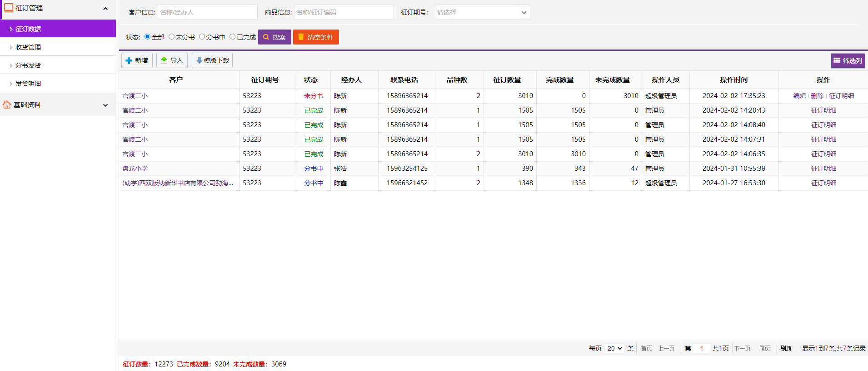Open 发货明细 in the sidebar
Viewport: 868px width, 371px height.
pos(58,83)
